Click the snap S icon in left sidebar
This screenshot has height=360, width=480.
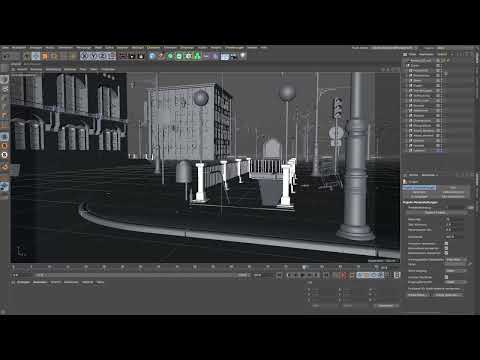[x=4, y=155]
